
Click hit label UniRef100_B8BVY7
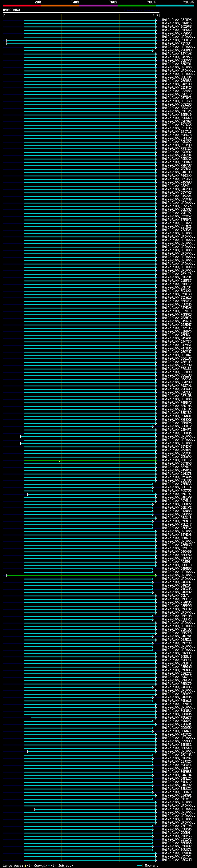point(177,60)
